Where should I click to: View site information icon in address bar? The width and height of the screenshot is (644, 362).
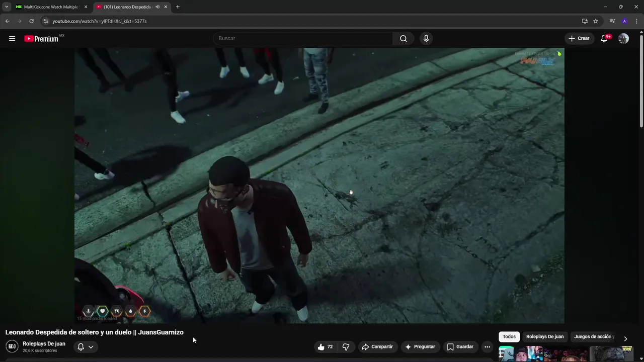click(46, 21)
